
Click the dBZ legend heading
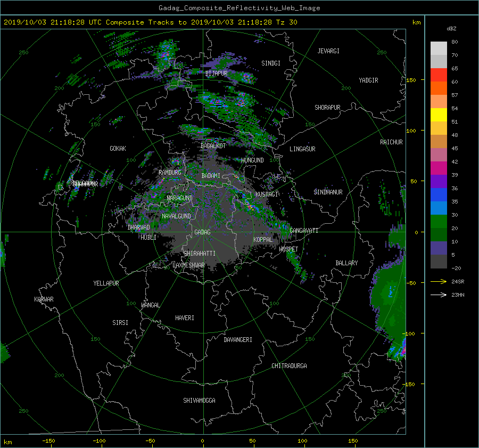click(451, 29)
